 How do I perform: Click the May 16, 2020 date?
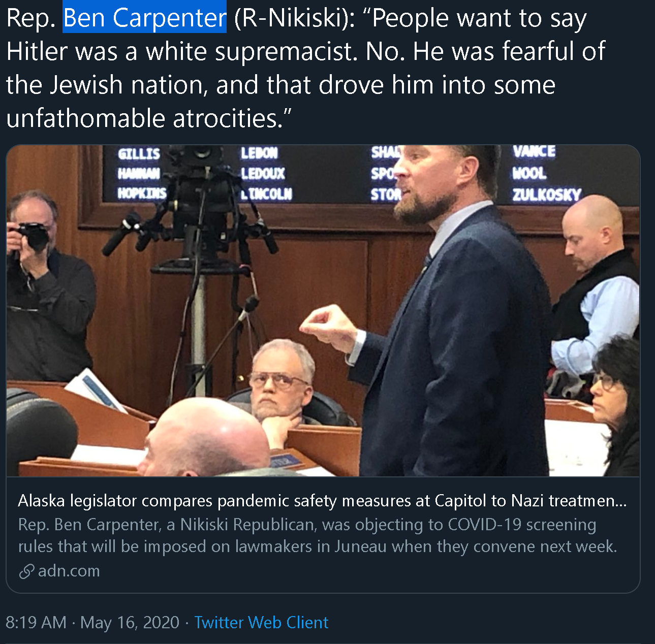(130, 622)
